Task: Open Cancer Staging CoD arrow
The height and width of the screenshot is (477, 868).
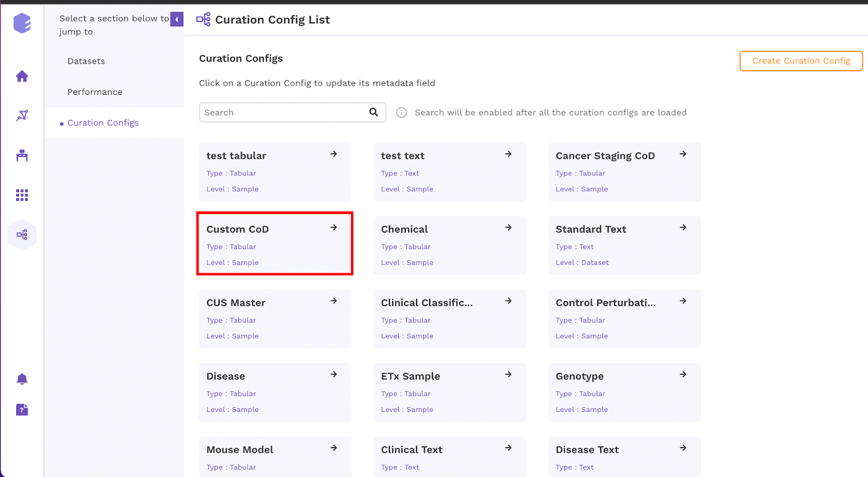Action: [683, 154]
